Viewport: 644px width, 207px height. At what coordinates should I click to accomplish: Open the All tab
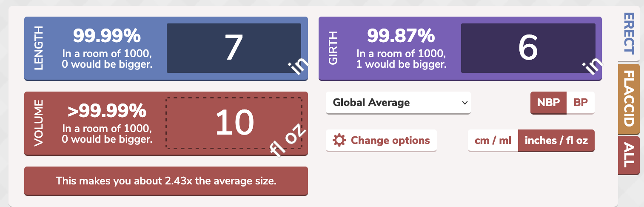click(x=629, y=155)
